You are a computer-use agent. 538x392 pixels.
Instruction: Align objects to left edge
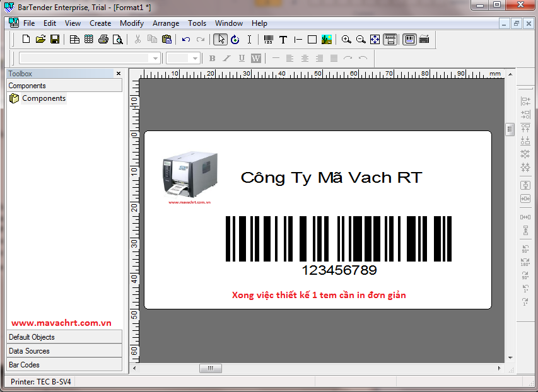click(x=525, y=101)
